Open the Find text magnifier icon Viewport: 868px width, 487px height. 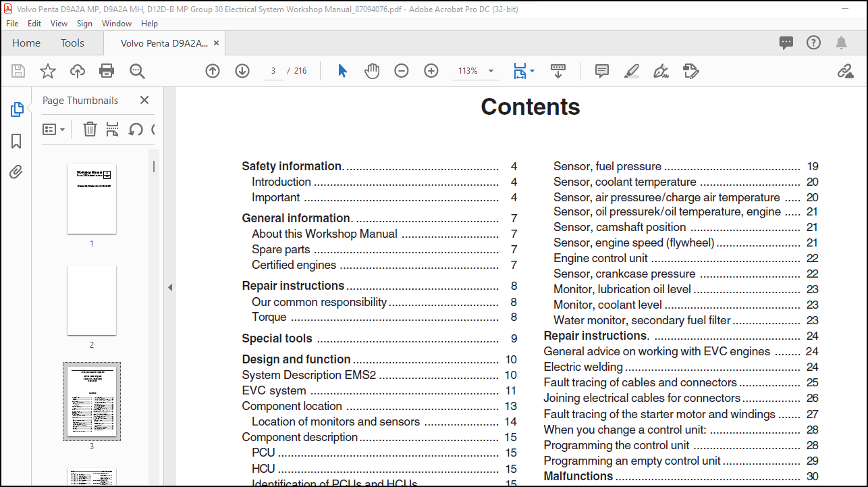coord(137,71)
